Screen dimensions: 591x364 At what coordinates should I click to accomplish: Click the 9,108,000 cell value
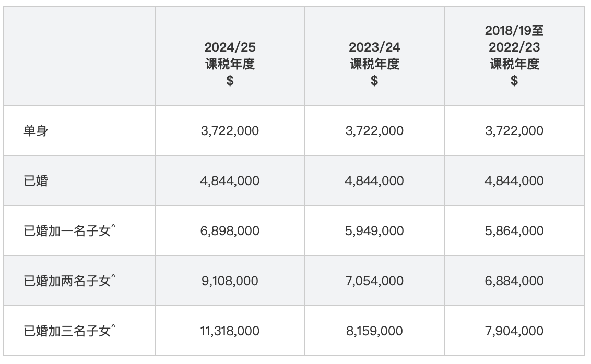pyautogui.click(x=230, y=281)
